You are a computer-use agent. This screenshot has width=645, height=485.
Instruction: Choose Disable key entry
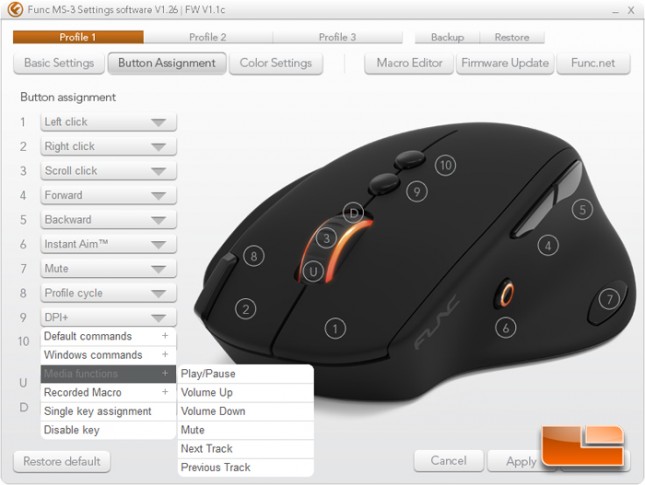108,430
